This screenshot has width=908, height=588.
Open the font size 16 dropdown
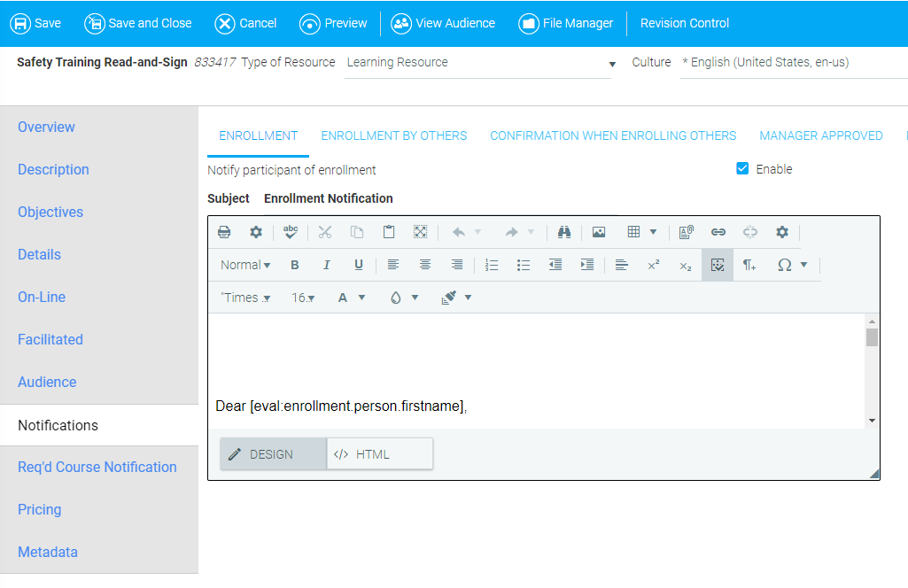click(x=303, y=298)
